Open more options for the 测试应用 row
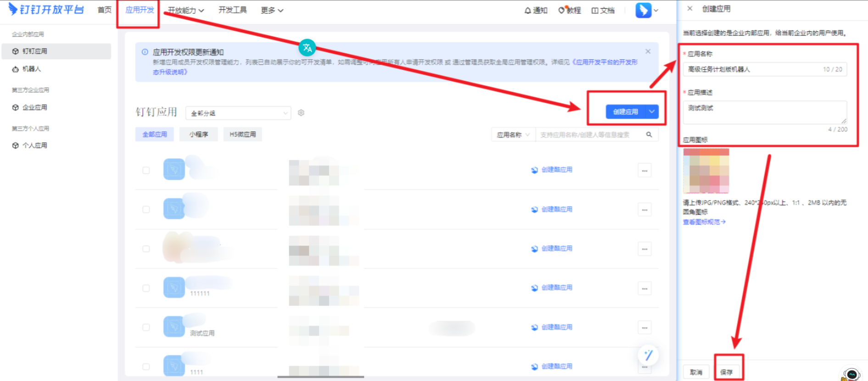Screen dimensions: 868x381 [x=644, y=328]
